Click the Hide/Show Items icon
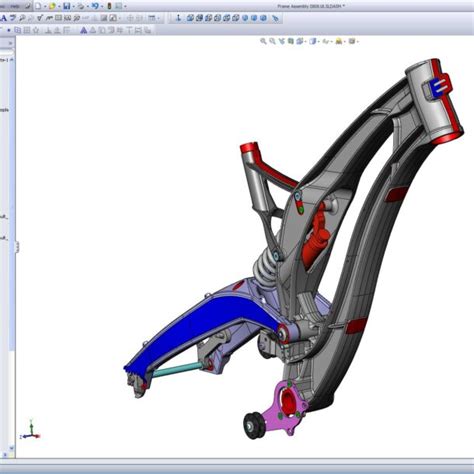474x474 pixels. coord(326,42)
